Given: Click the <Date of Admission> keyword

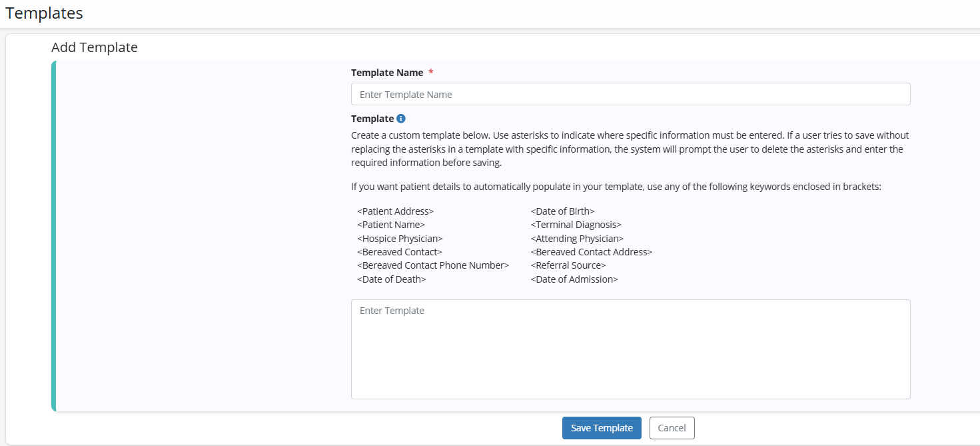Looking at the screenshot, I should (574, 279).
